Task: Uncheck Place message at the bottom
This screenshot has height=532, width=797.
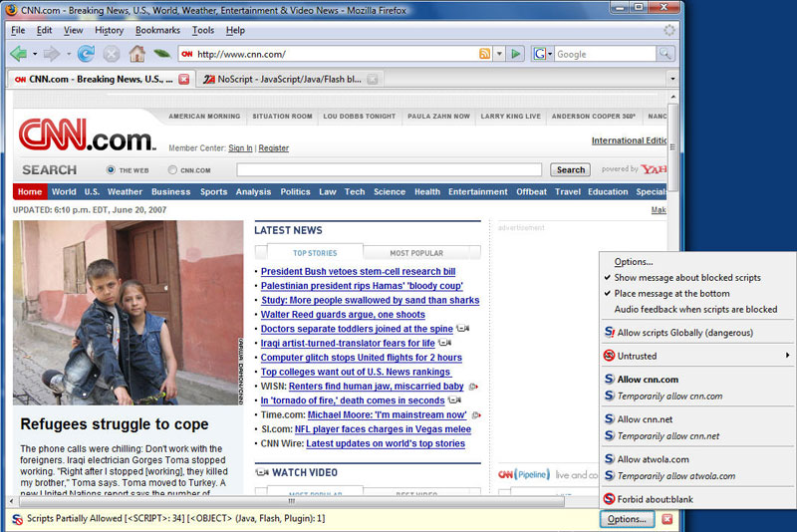Action: pos(671,294)
